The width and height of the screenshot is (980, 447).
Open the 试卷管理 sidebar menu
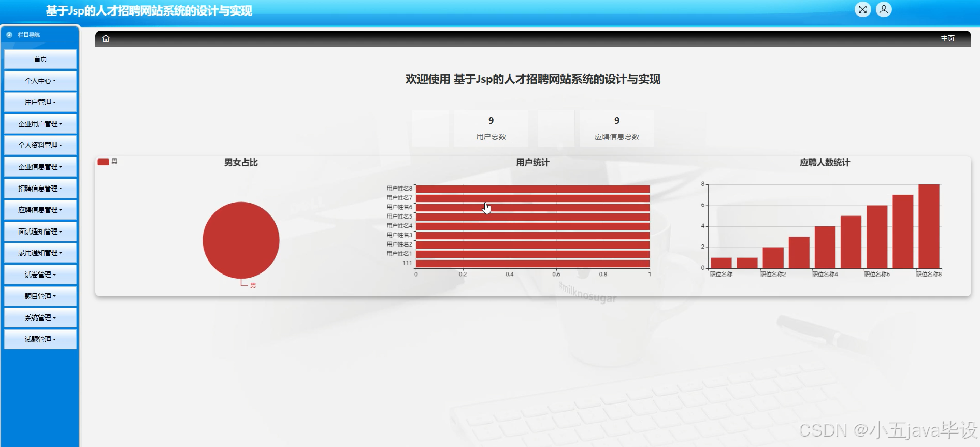click(40, 275)
